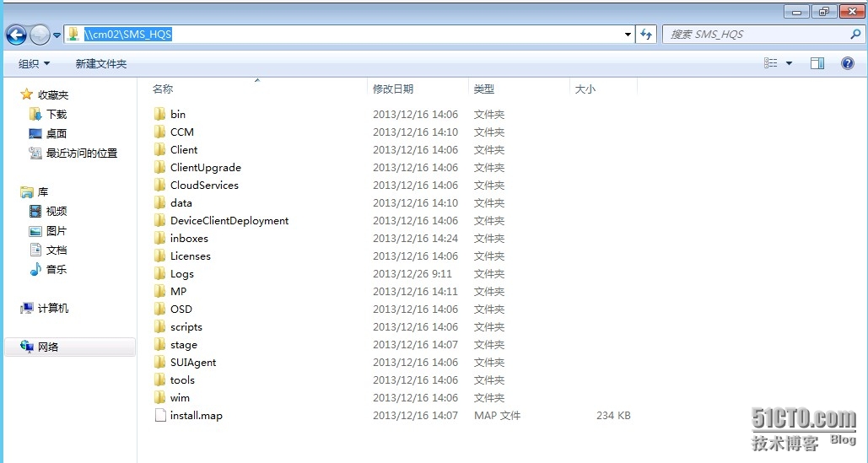Viewport: 868px width, 463px height.
Task: Open 最近访问的位置
Action: [81, 153]
